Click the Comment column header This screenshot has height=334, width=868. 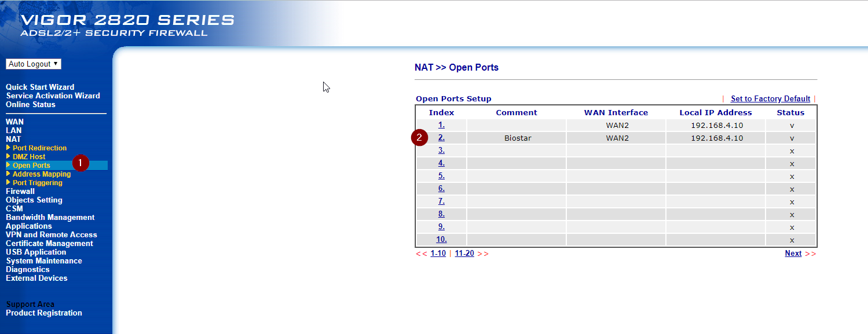pyautogui.click(x=517, y=113)
